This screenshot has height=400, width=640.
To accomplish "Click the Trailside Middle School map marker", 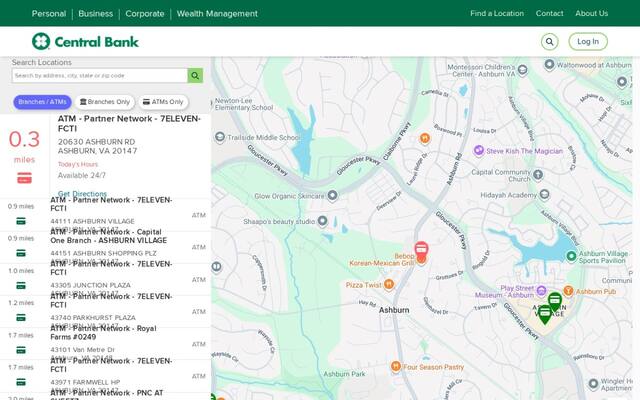I will (x=220, y=137).
